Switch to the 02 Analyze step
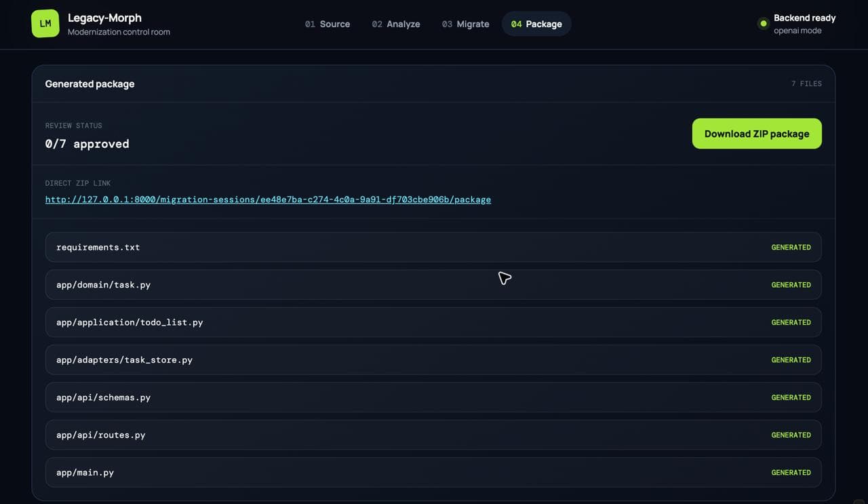This screenshot has height=504, width=868. 396,24
